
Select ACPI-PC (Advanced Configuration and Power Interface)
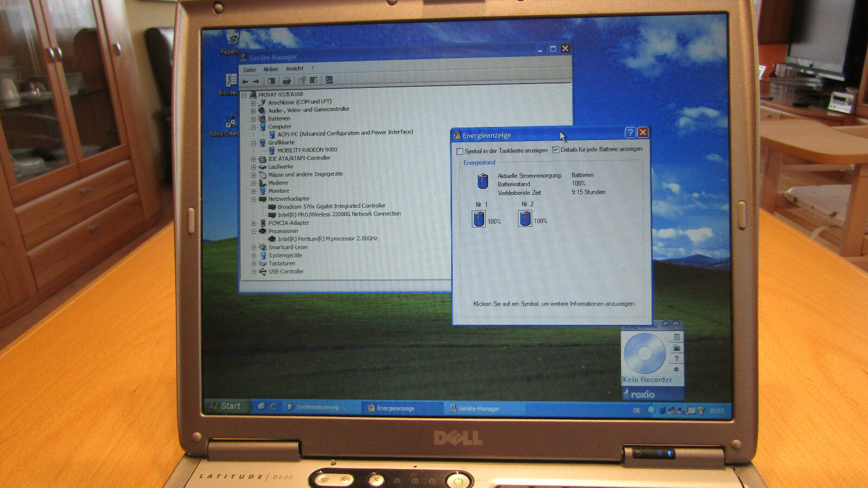(x=345, y=133)
